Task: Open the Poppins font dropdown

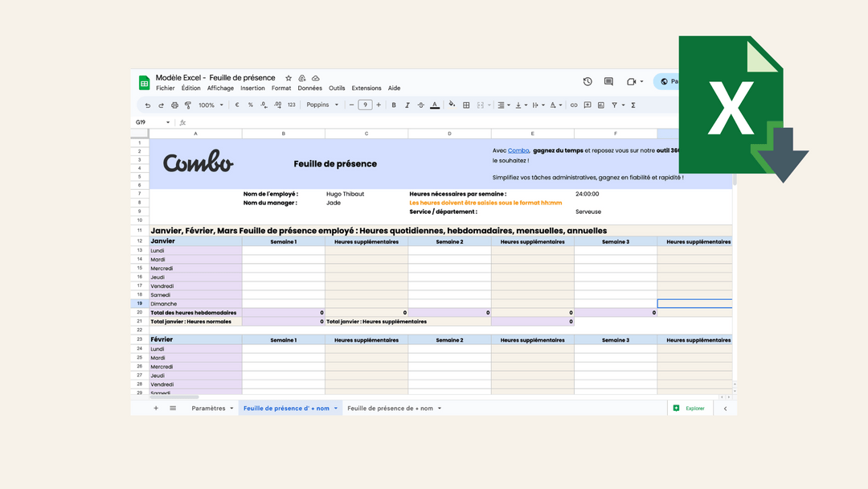Action: point(321,105)
